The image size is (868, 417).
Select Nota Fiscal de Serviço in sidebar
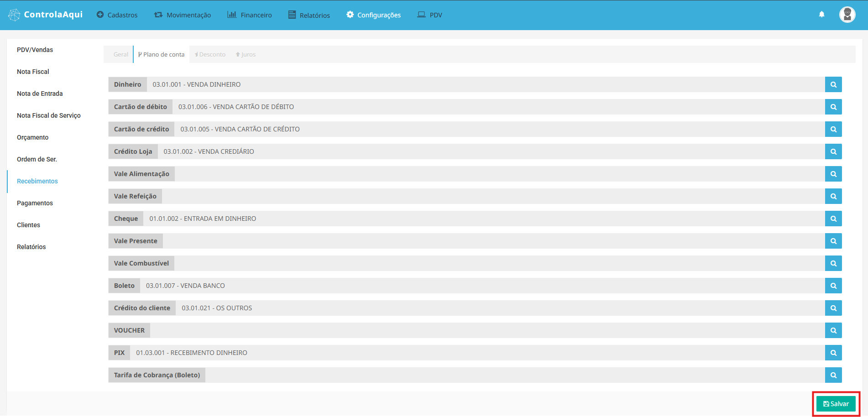point(48,115)
